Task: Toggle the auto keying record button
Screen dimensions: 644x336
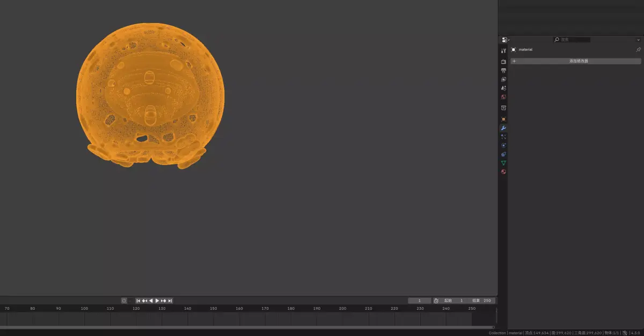Action: pos(124,301)
